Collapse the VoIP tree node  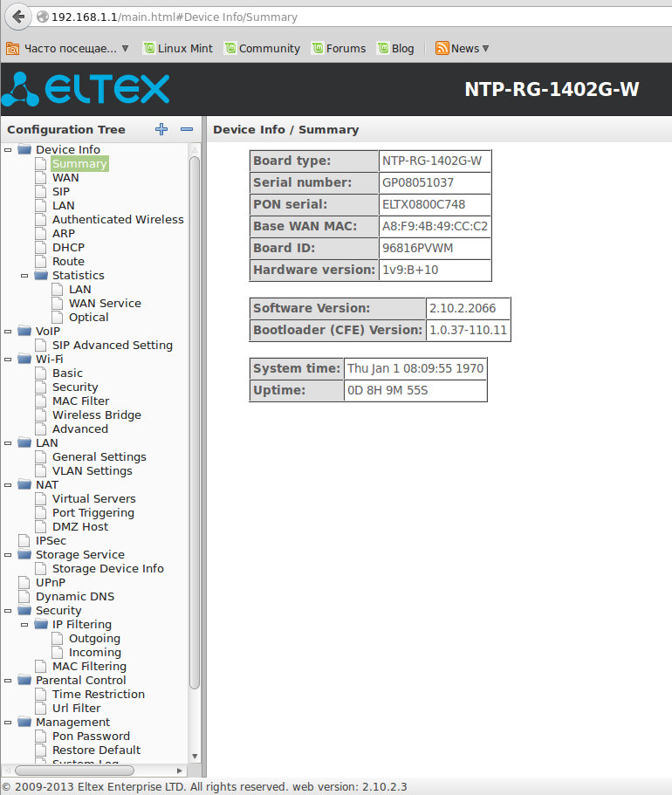[x=8, y=331]
